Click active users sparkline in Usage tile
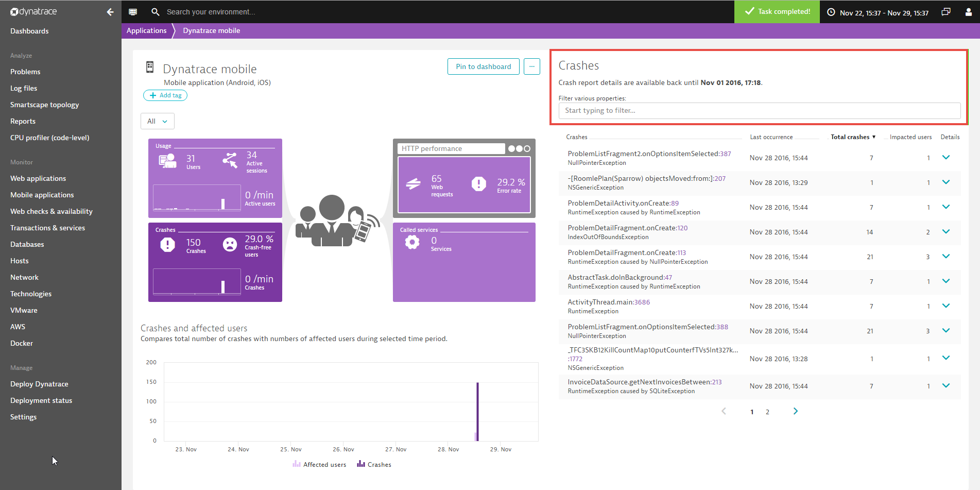 pyautogui.click(x=197, y=197)
